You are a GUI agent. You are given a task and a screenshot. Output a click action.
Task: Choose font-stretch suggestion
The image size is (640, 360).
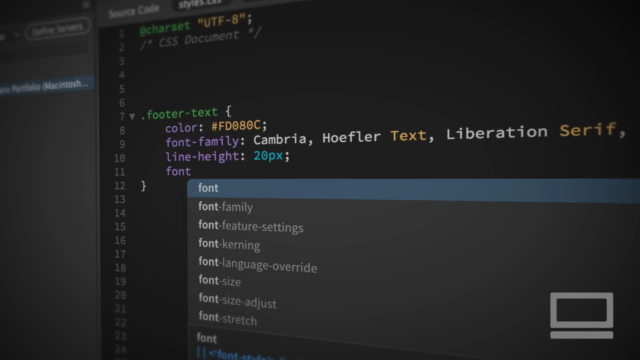pyautogui.click(x=227, y=318)
